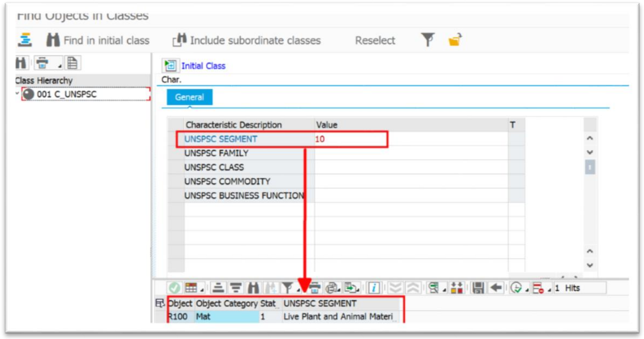644x339 pixels.
Task: Open dropdown arrow next to table layout icon
Action: (x=202, y=290)
